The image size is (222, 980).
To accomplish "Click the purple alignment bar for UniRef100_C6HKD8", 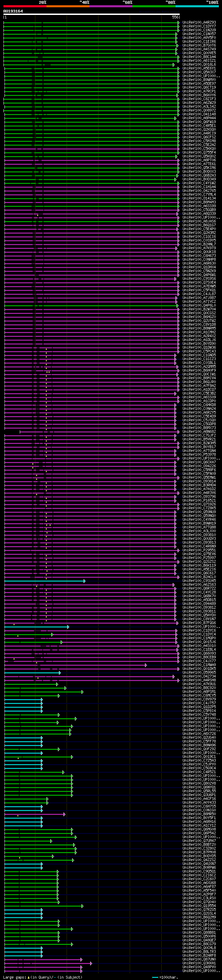I will pos(90,405).
